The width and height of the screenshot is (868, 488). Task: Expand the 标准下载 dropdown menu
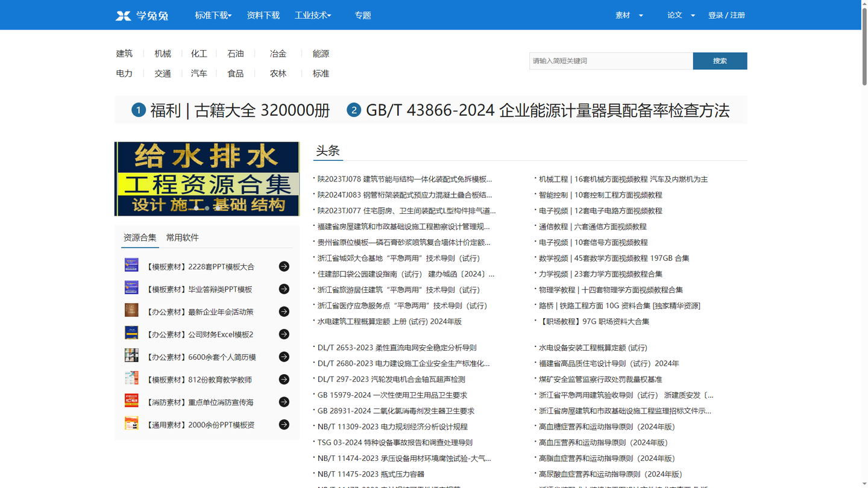pyautogui.click(x=213, y=15)
